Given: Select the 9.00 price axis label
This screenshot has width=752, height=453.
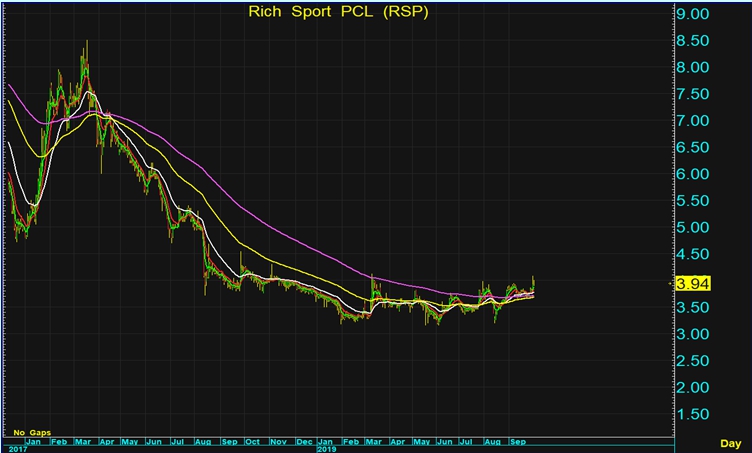Looking at the screenshot, I should pyautogui.click(x=693, y=14).
